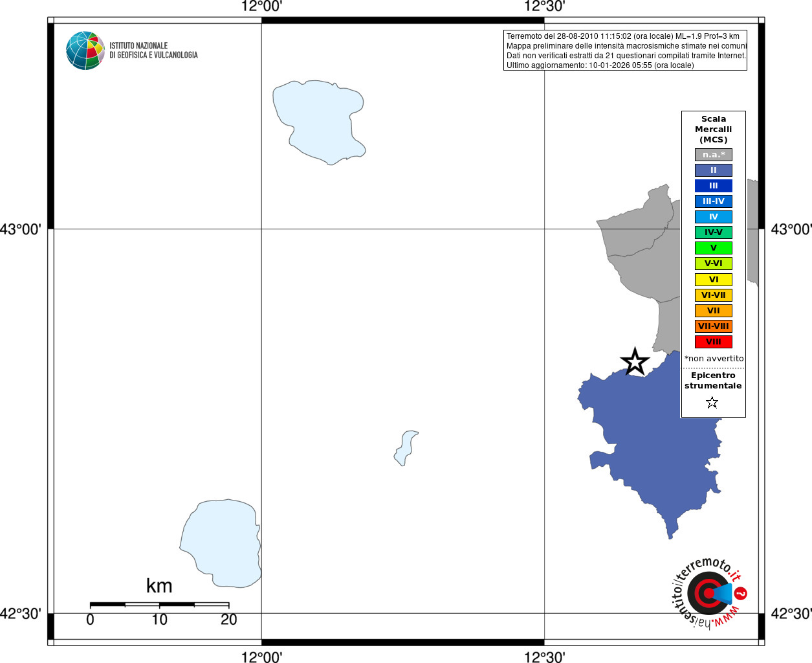This screenshot has width=812, height=663.
Task: Click the INGV globe logo
Action: click(85, 51)
